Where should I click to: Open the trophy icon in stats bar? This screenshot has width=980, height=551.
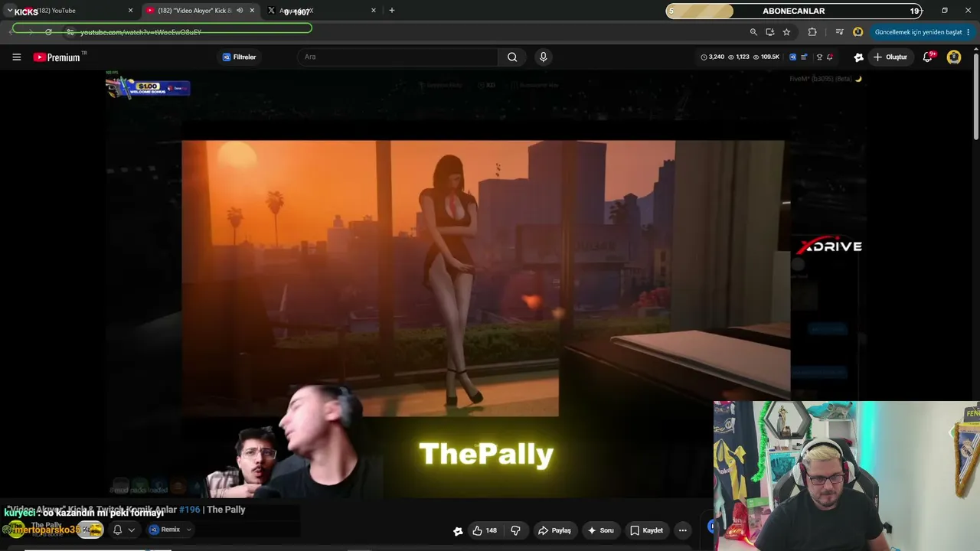click(x=819, y=57)
